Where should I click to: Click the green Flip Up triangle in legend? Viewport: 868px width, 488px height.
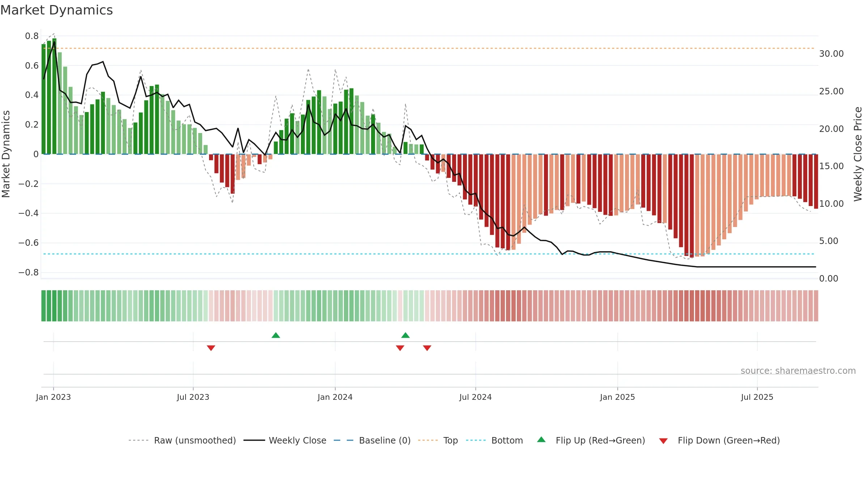[541, 440]
